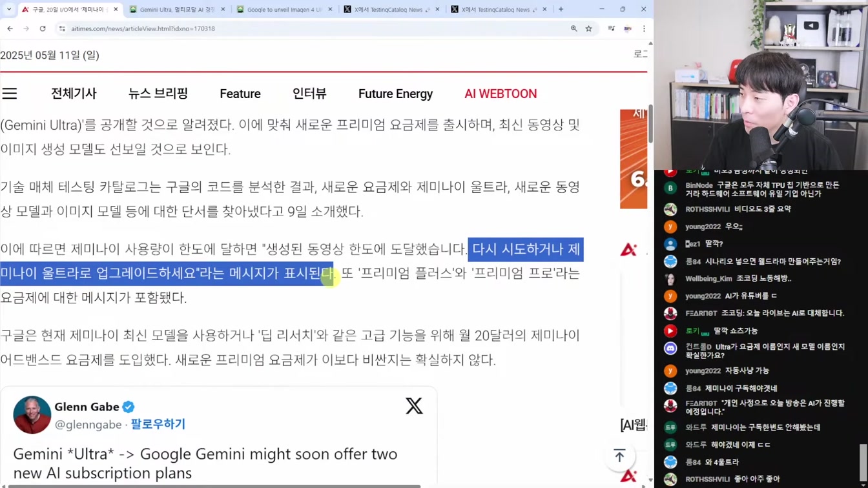Open the page zoom magnifier icon
Image resolution: width=868 pixels, height=488 pixels.
pyautogui.click(x=573, y=28)
